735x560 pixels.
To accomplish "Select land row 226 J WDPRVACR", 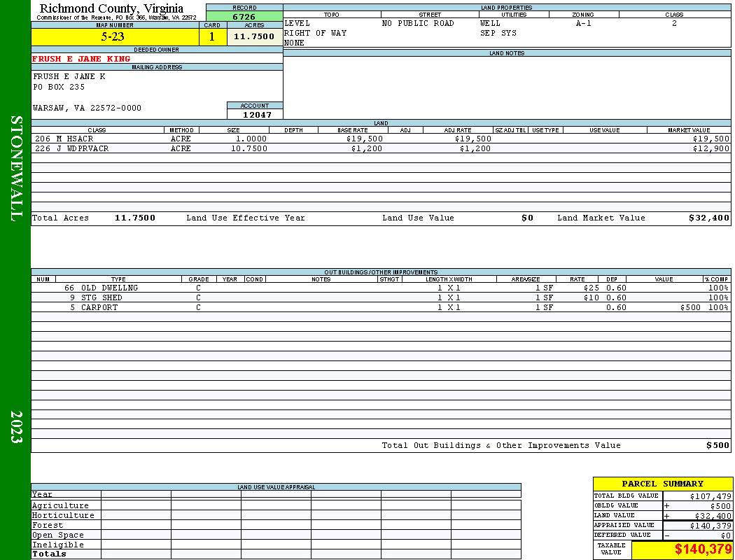I will tap(381, 148).
